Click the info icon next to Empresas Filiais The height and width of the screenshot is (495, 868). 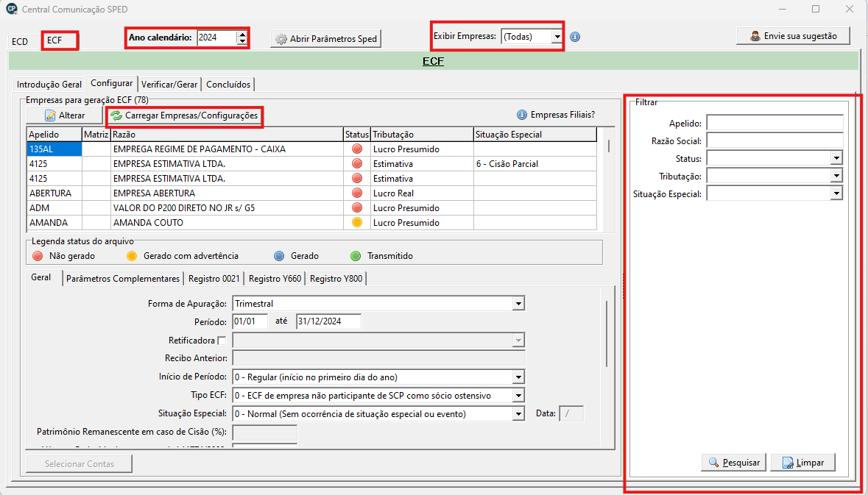coord(521,115)
